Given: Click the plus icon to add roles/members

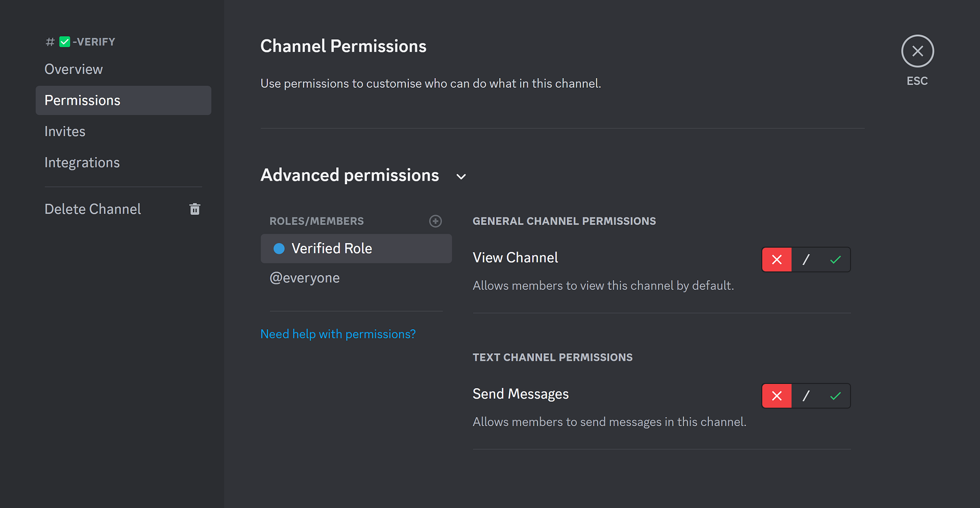Looking at the screenshot, I should click(x=435, y=221).
